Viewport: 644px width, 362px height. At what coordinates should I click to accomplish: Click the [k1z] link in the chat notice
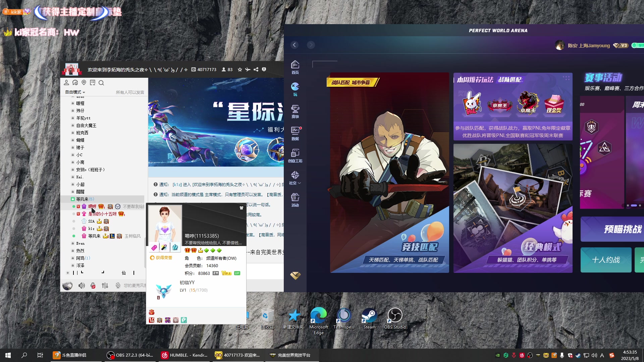(x=177, y=185)
